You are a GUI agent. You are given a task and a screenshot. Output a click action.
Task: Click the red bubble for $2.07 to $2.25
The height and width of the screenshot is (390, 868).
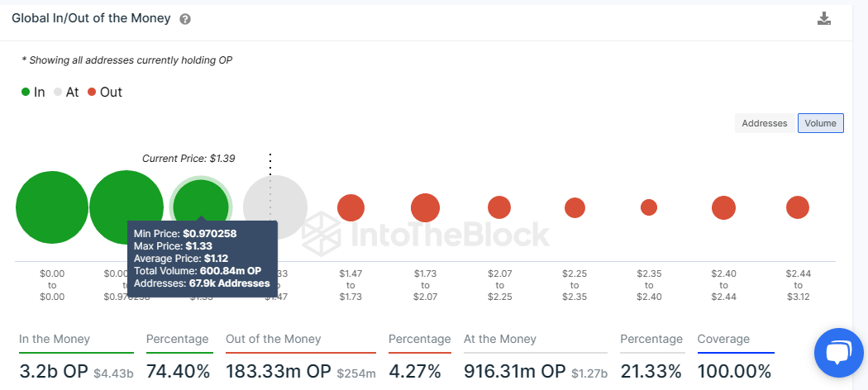click(x=499, y=207)
